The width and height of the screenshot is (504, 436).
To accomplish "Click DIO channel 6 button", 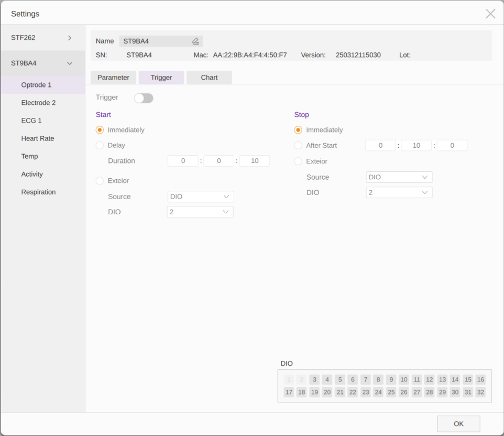I will coord(353,379).
